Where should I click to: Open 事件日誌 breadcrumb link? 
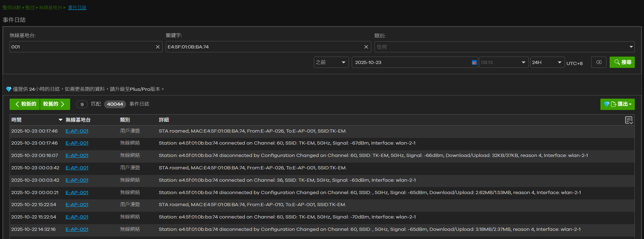(77, 7)
